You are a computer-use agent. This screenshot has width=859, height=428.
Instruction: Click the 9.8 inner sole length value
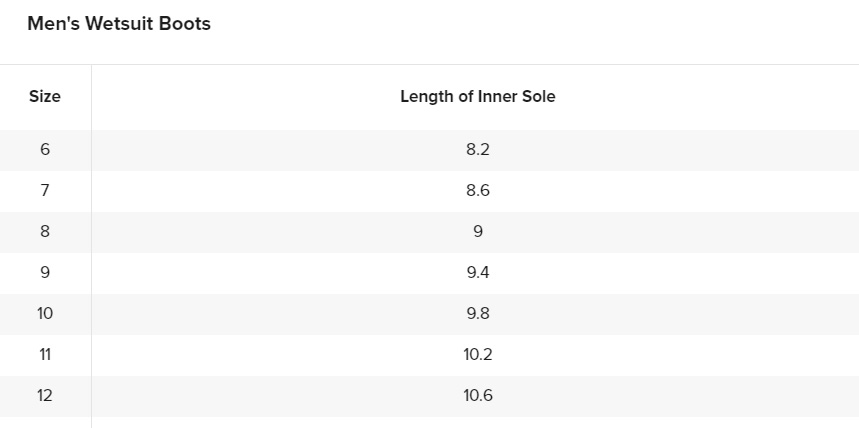(478, 314)
